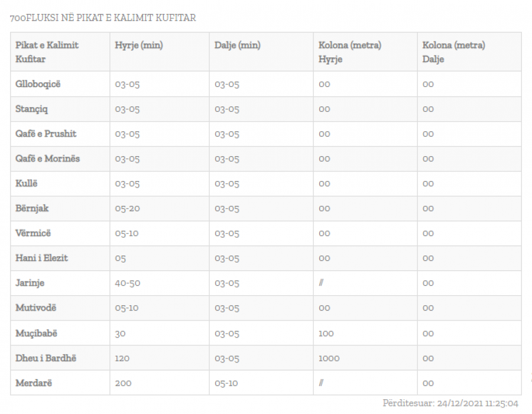Select the Mutivodë row name

click(35, 308)
